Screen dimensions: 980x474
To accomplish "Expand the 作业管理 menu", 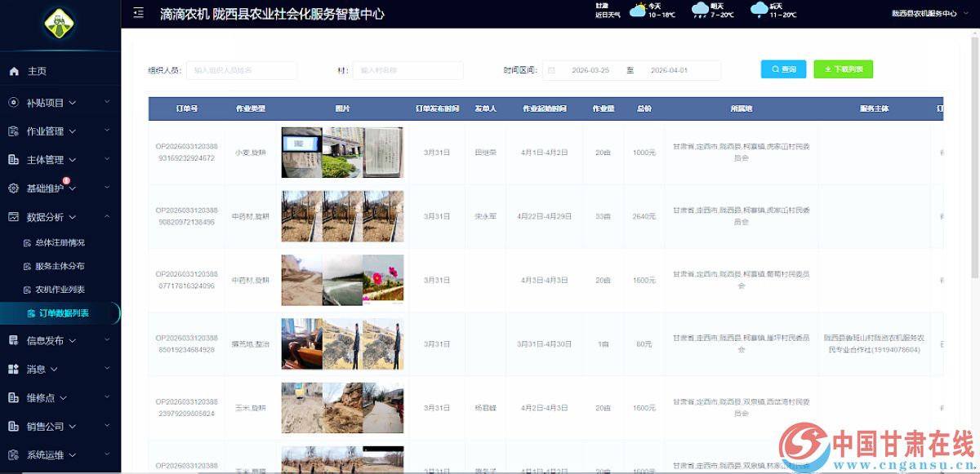I will coord(53,131).
